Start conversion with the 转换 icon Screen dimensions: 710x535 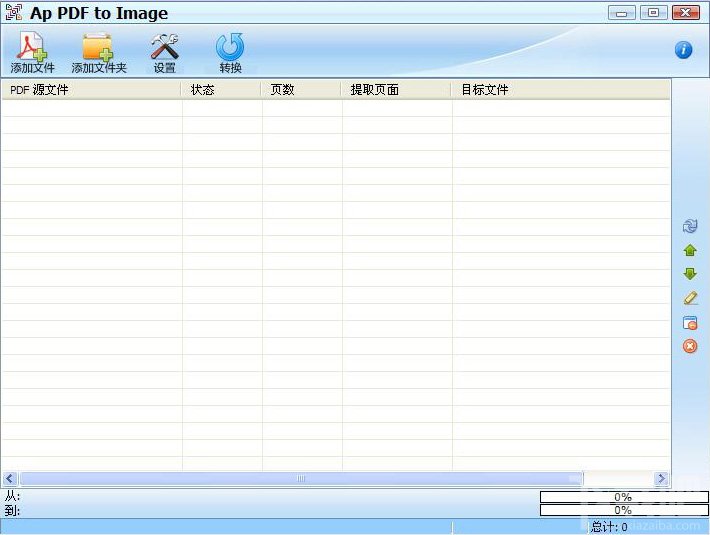click(x=230, y=47)
